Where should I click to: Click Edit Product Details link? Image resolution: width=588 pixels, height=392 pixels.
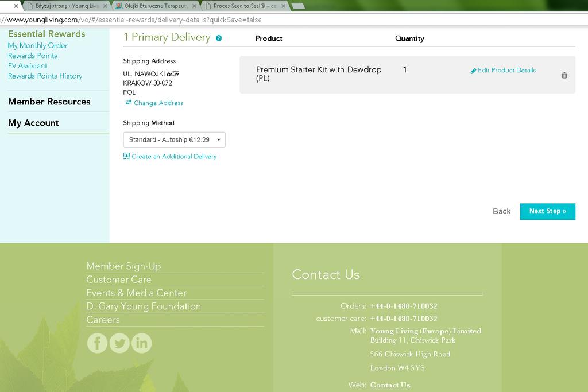(x=506, y=70)
